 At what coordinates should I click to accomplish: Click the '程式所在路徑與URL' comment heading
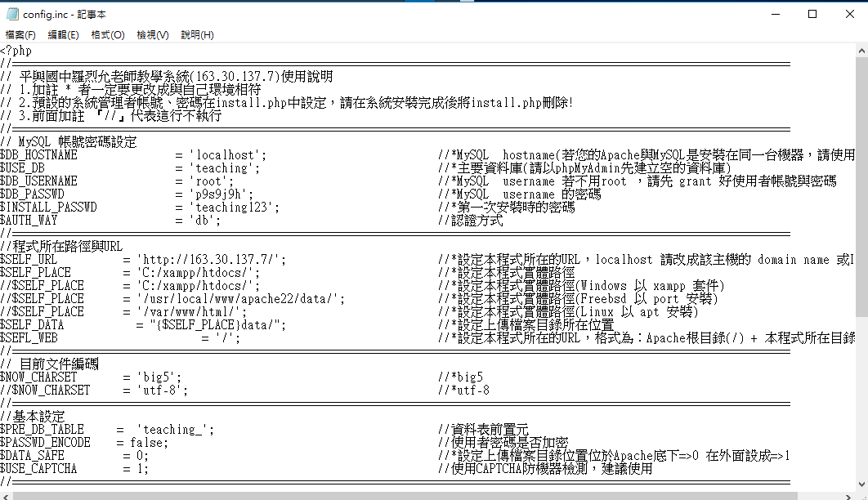point(68,246)
